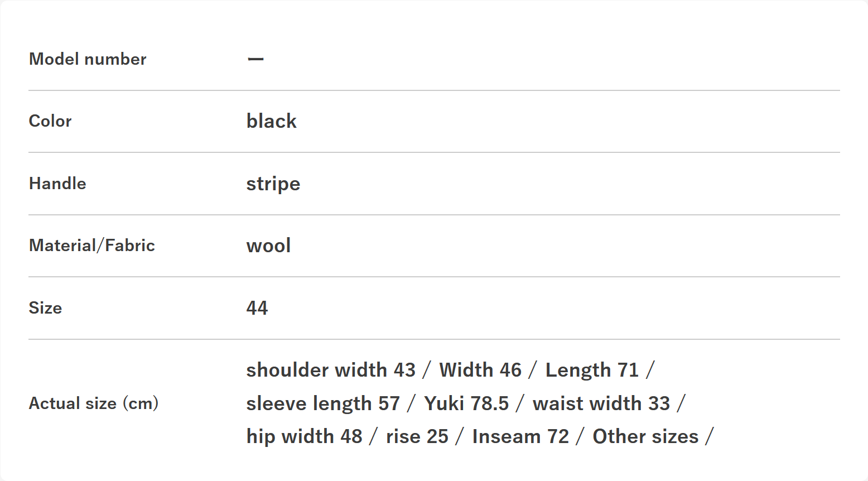Select the Width 46 measurement
Image resolution: width=868 pixels, height=481 pixels.
click(480, 370)
